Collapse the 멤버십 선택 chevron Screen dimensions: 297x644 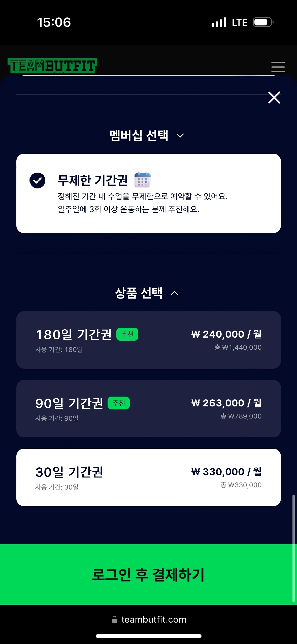[x=180, y=136]
